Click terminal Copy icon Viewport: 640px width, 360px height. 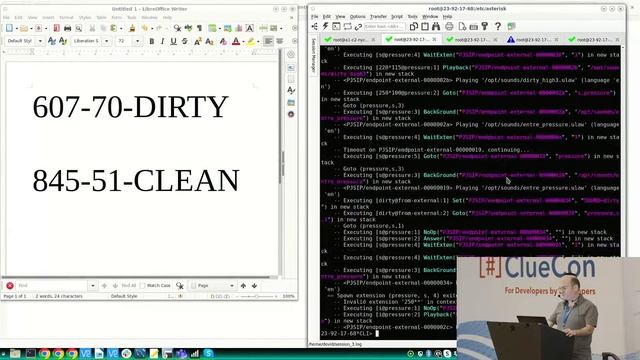point(413,27)
